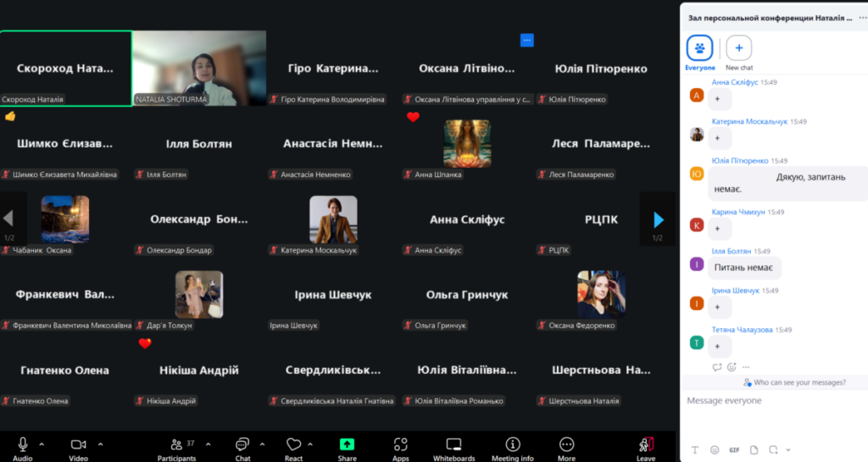Open the Participants list
The height and width of the screenshot is (462, 868).
(x=176, y=445)
